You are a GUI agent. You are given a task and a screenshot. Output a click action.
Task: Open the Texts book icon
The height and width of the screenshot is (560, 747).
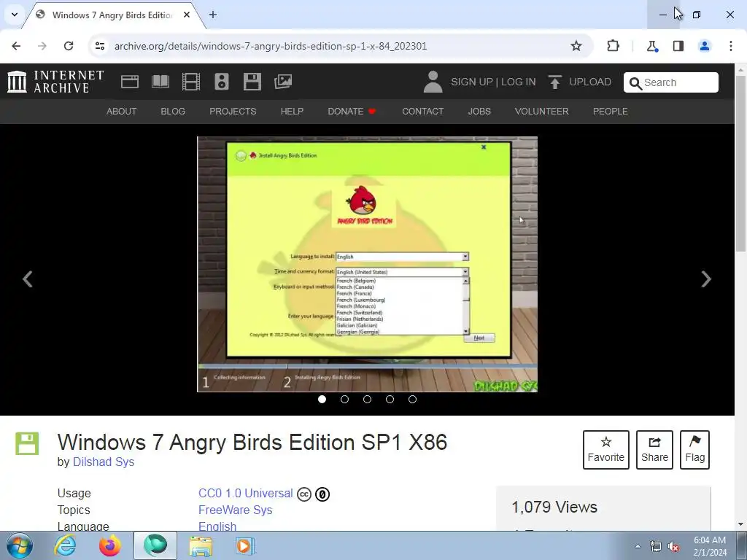(x=160, y=82)
